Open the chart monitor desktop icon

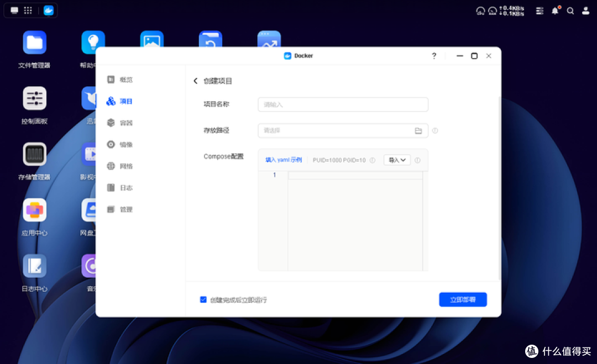pos(269,40)
